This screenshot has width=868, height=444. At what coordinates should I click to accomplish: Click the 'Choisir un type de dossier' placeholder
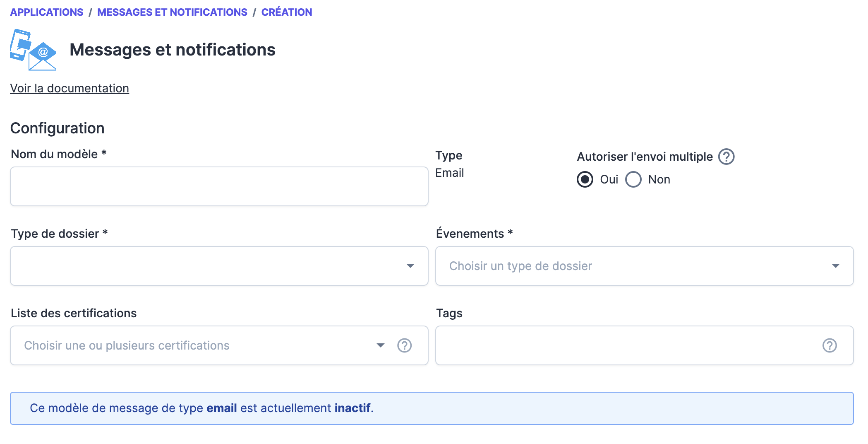click(x=520, y=266)
